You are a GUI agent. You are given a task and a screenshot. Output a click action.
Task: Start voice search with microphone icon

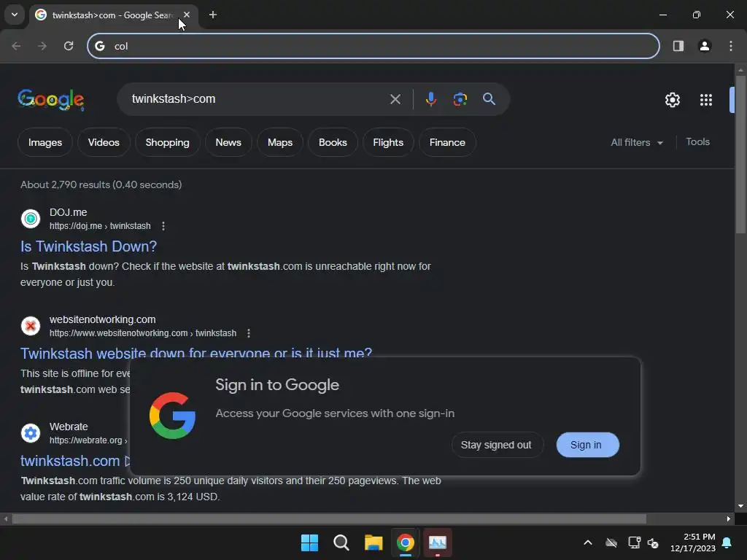point(430,99)
